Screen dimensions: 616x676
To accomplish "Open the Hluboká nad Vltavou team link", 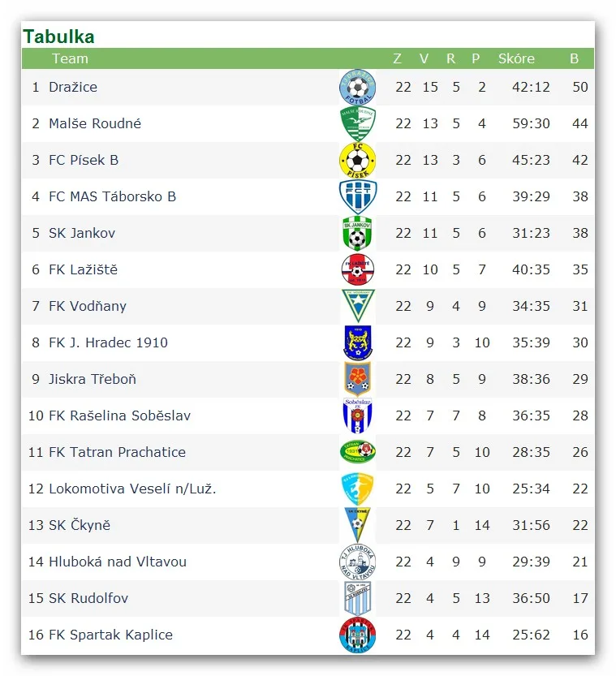I will point(118,562).
